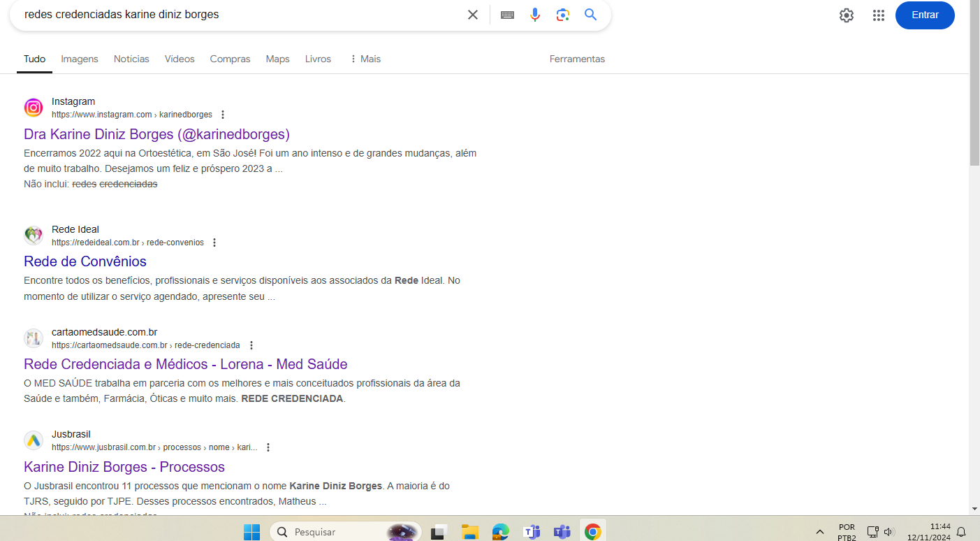Image resolution: width=980 pixels, height=541 pixels.
Task: Expand the Mais search filter menu
Action: click(365, 59)
